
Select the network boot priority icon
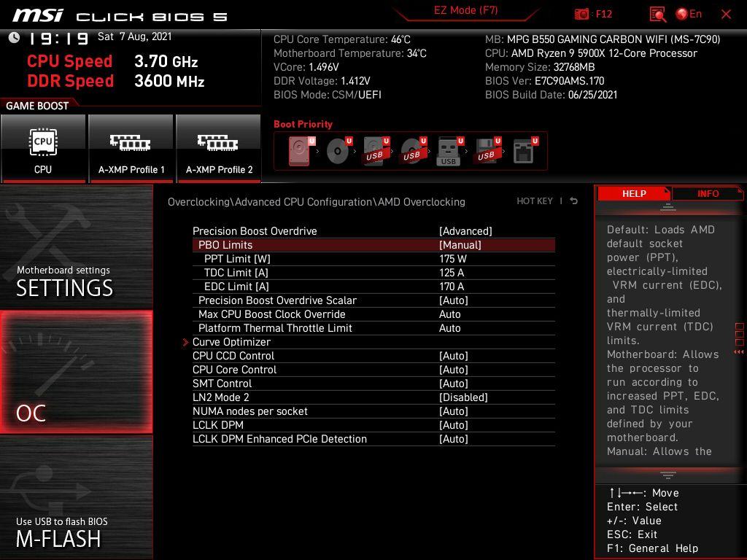(525, 151)
